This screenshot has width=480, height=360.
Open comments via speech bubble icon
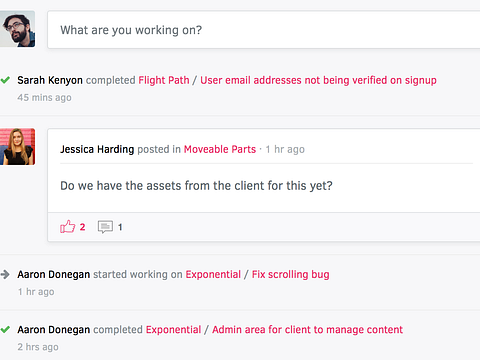[x=105, y=227]
